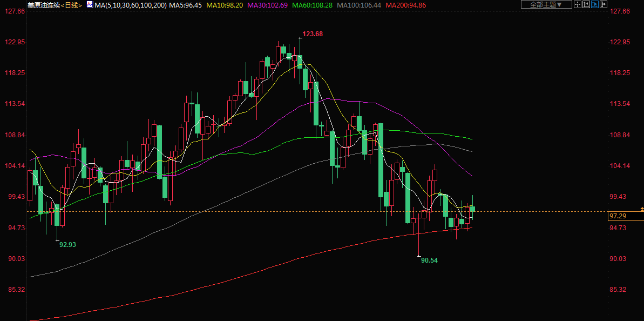This screenshot has height=321, width=644.
Task: Switch the period via <日线> label
Action: tap(70, 5)
